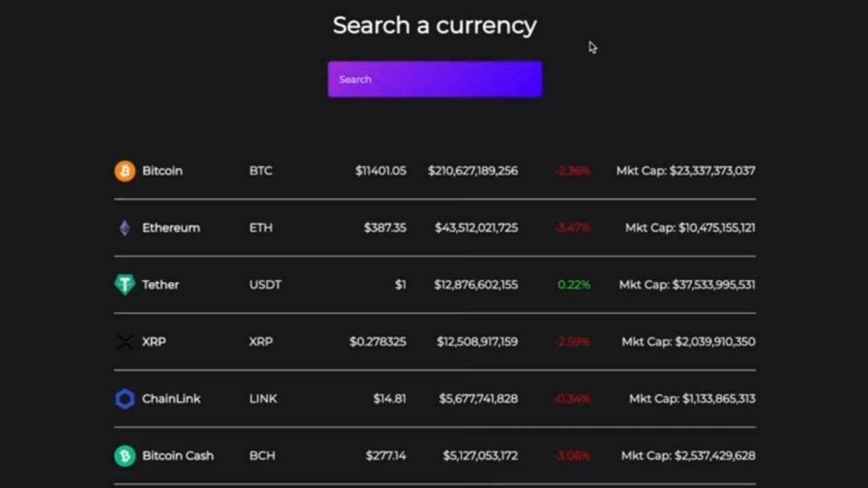Click the black XRP logo icon
The image size is (868, 488).
coord(125,342)
